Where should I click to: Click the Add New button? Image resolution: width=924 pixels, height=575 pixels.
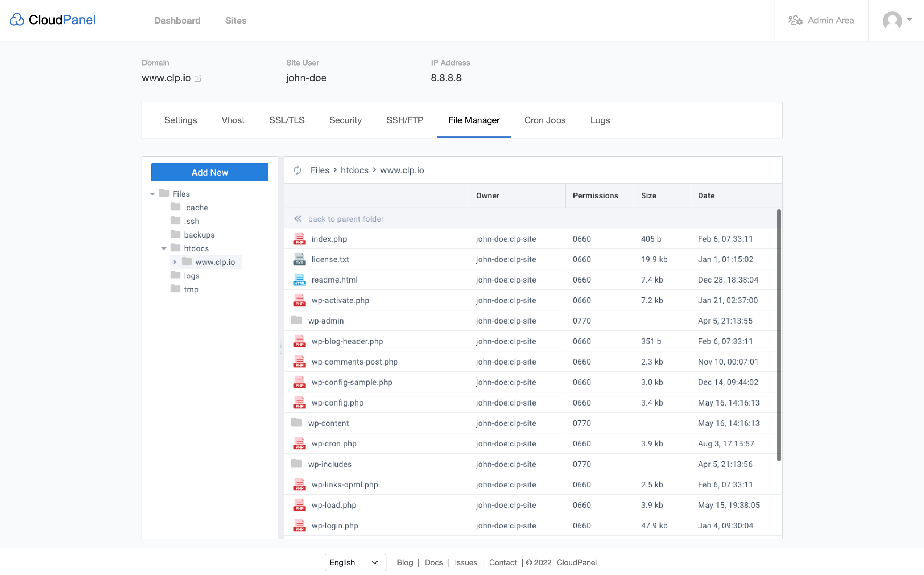point(210,172)
